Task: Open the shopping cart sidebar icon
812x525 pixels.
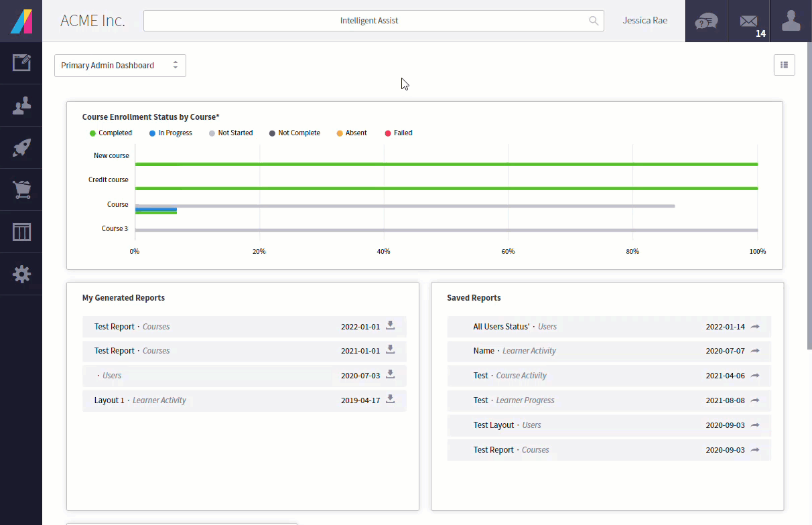Action: pos(21,190)
